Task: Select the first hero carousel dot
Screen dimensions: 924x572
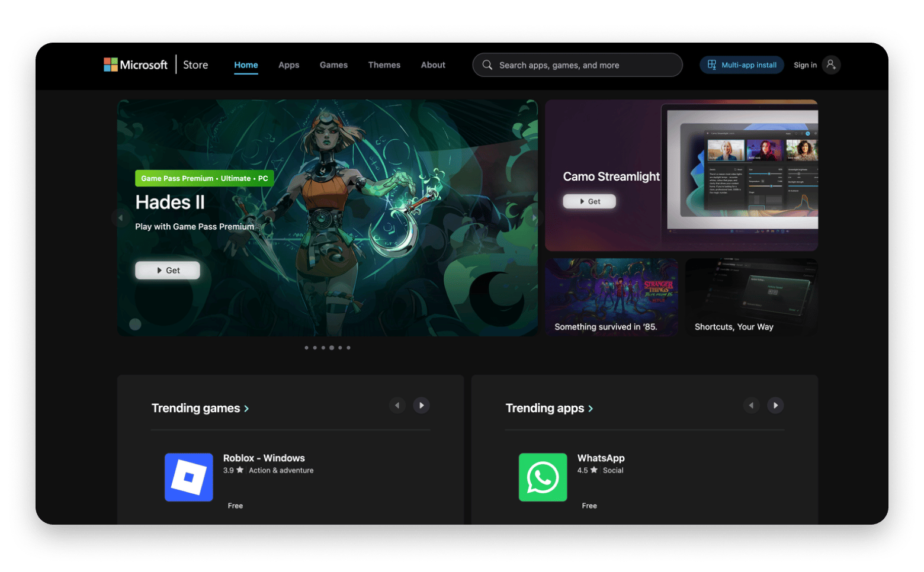Action: [306, 348]
